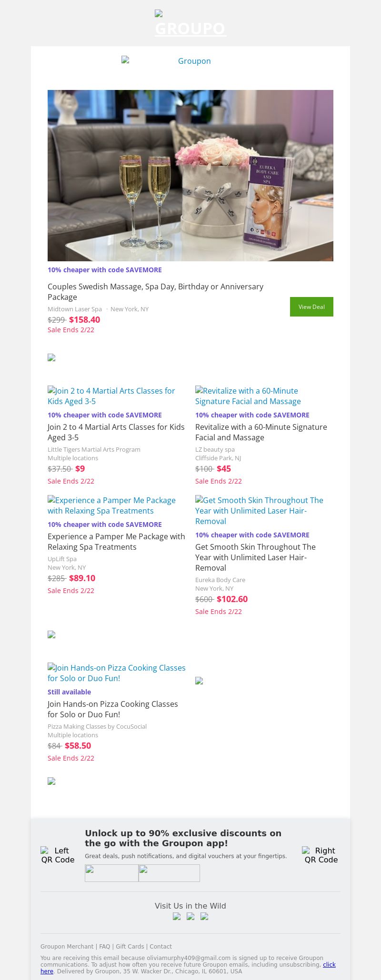Viewport: 381px width, 980px height.
Task: Open the blue Unlimited Laser Hair-Removal image link
Action: click(x=259, y=511)
